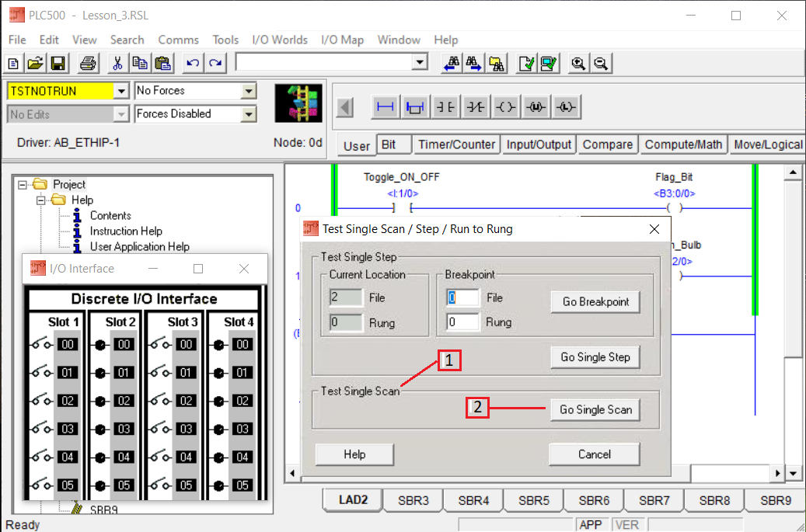Image resolution: width=806 pixels, height=532 pixels.
Task: Select the Output Unlatch (U) coil icon
Action: click(x=536, y=107)
